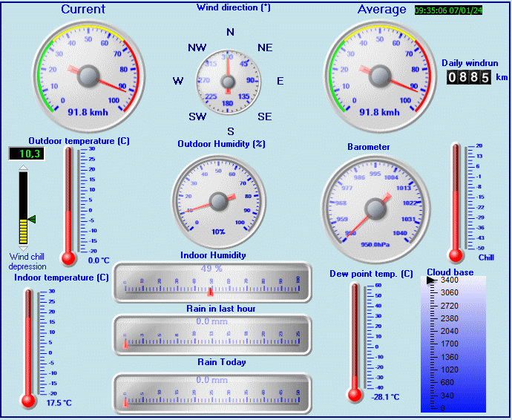This screenshot has width=512, height=420.
Task: Click the Rain Today linear gauge
Action: coord(212,393)
